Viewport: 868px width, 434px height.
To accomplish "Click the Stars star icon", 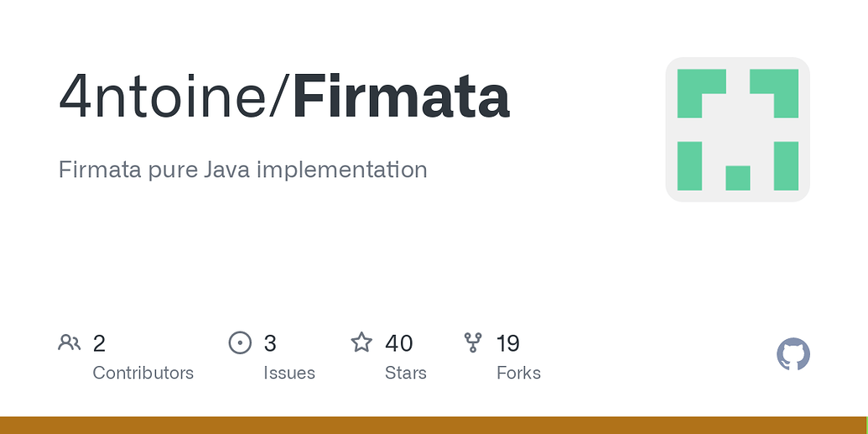I will (361, 342).
